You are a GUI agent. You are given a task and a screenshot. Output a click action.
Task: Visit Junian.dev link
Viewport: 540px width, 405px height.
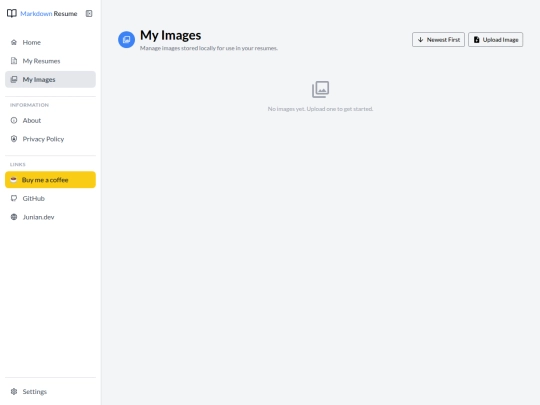[x=50, y=217]
